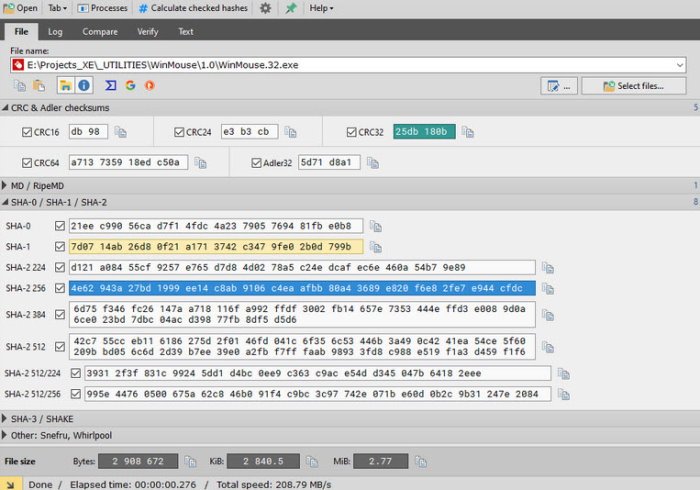Click Calculate checked hashes
The height and width of the screenshot is (490, 700).
pos(193,8)
